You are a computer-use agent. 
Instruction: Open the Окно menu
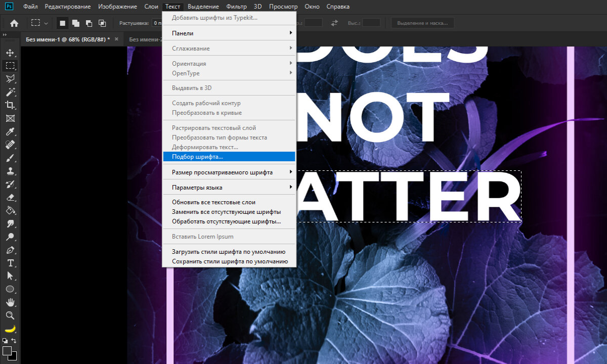click(x=313, y=7)
